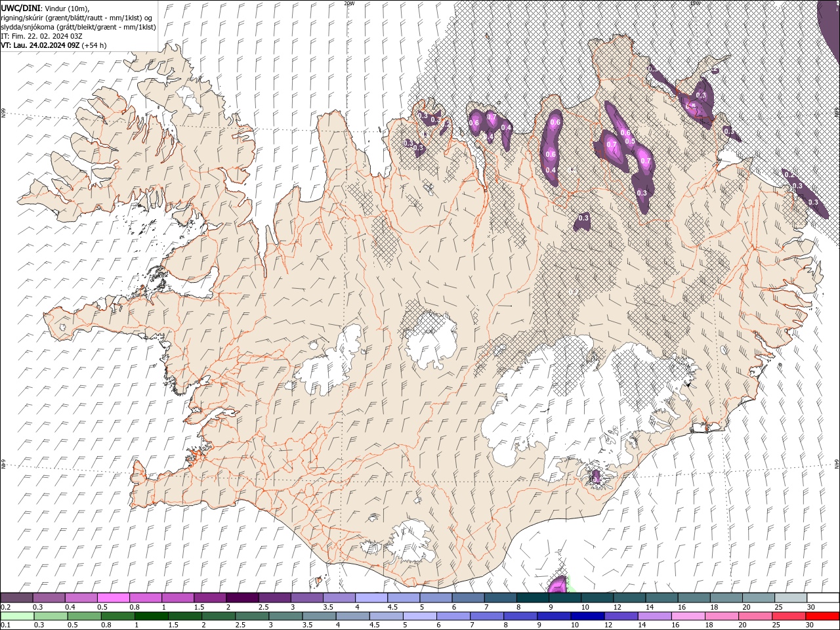
Task: Click the 'slydda/snjókoma' legend description line
Action: [x=78, y=27]
